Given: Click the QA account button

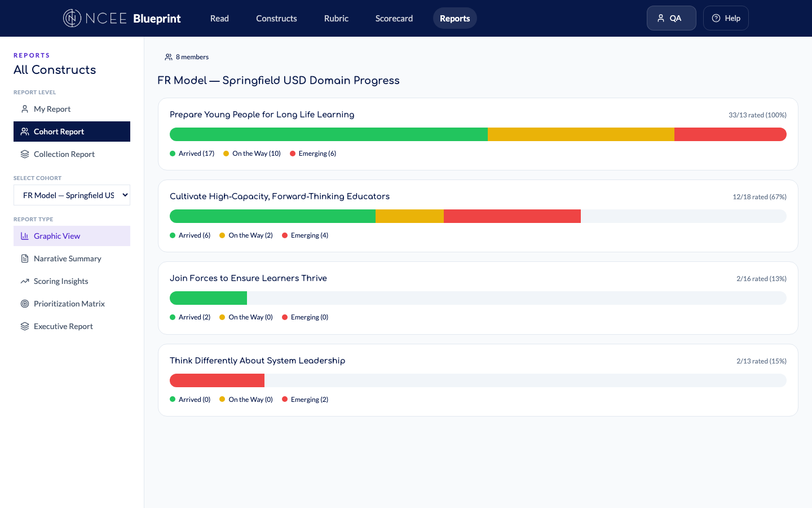Looking at the screenshot, I should (x=671, y=17).
